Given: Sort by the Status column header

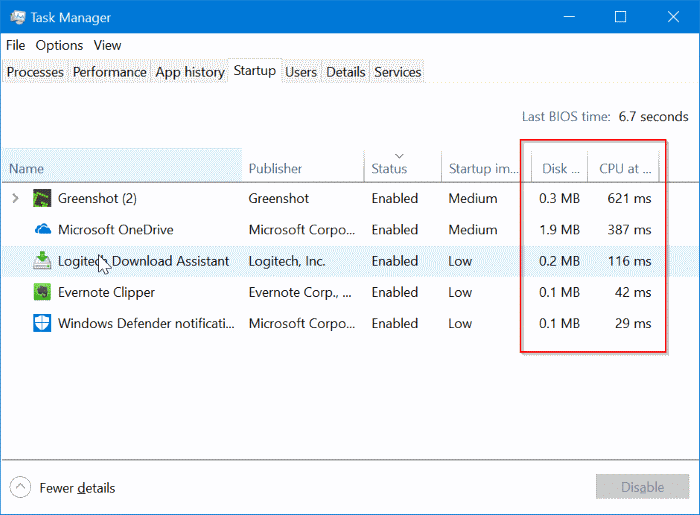Looking at the screenshot, I should pyautogui.click(x=403, y=165).
